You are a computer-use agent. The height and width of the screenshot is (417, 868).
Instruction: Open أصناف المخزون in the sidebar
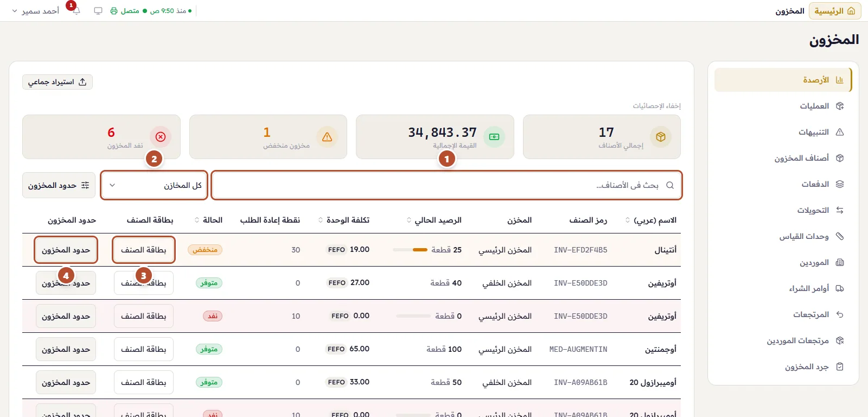coord(782,158)
